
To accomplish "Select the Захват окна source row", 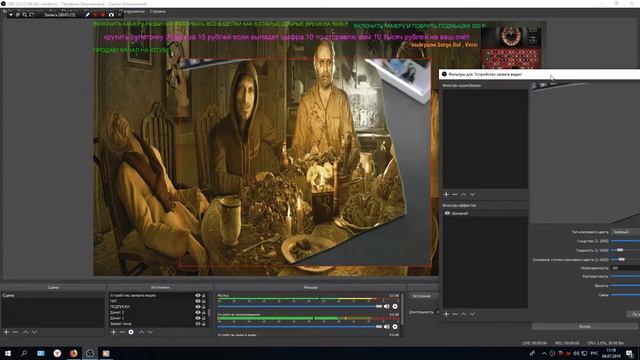I will click(x=158, y=324).
